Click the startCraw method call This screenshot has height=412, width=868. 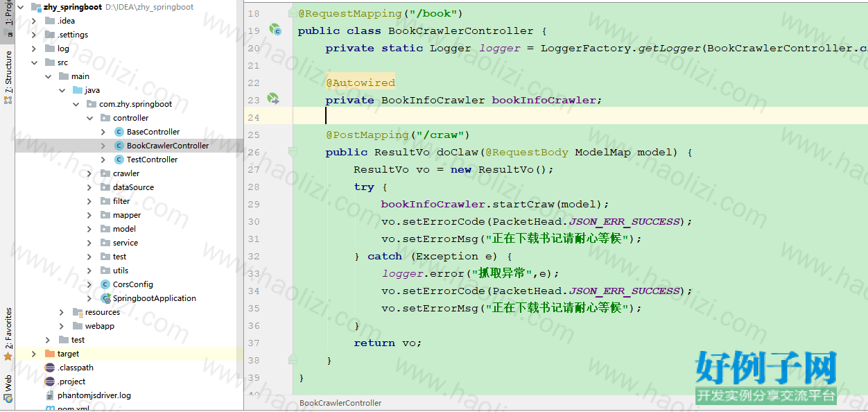coord(523,204)
